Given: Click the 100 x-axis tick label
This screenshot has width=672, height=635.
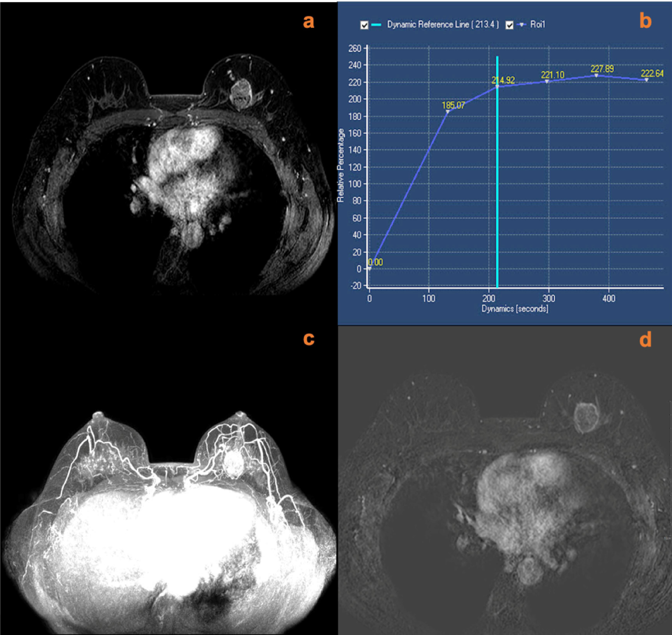Looking at the screenshot, I should pyautogui.click(x=429, y=299).
